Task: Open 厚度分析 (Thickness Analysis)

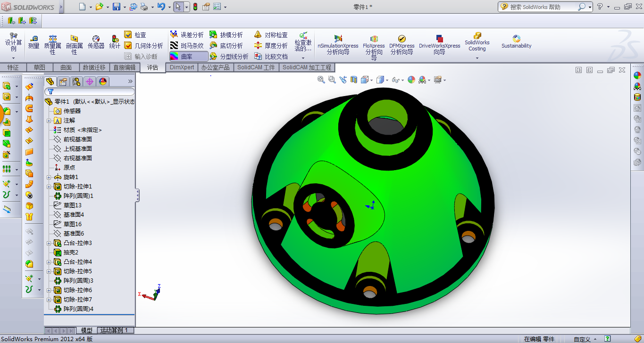Action: pos(271,46)
